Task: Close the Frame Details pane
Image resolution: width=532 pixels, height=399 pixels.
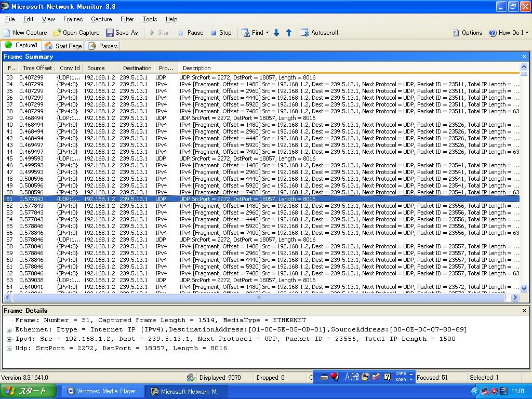Action: point(524,311)
